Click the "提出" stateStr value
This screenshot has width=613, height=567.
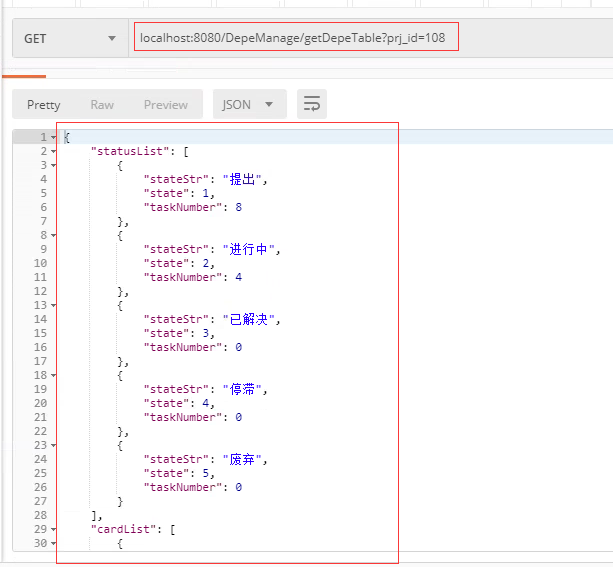pos(242,179)
